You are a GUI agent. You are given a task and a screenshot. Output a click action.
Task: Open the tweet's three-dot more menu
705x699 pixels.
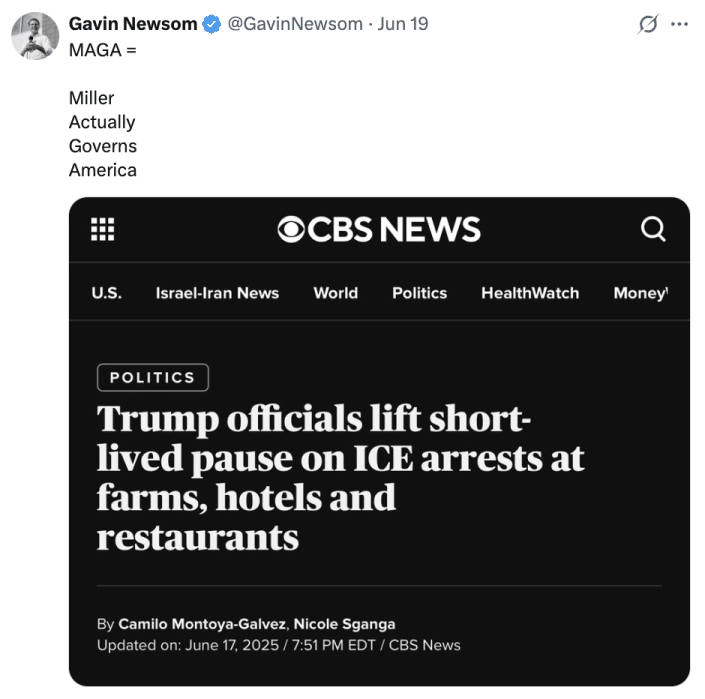click(680, 24)
